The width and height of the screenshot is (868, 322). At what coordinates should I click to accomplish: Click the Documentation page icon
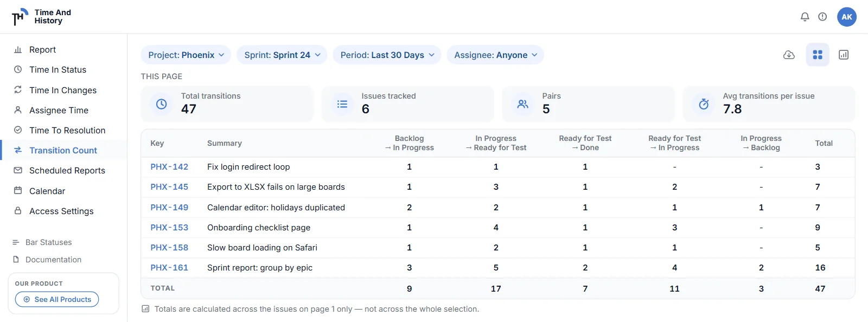[16, 260]
